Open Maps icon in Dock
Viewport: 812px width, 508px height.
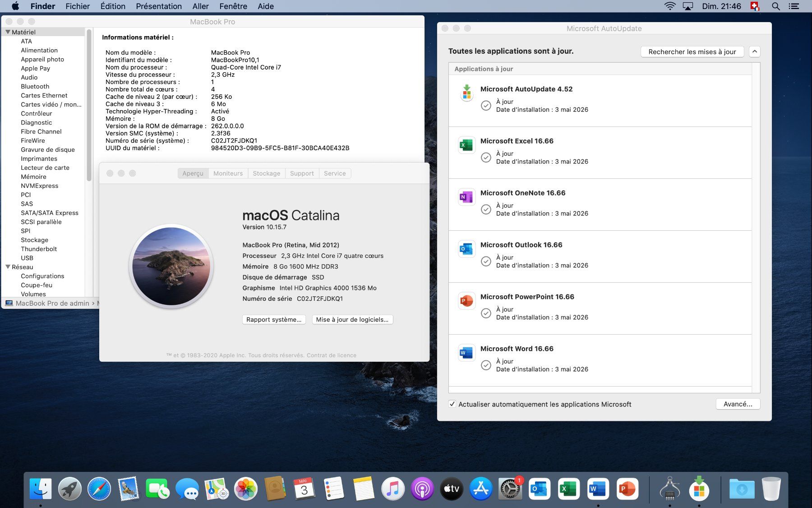point(216,489)
